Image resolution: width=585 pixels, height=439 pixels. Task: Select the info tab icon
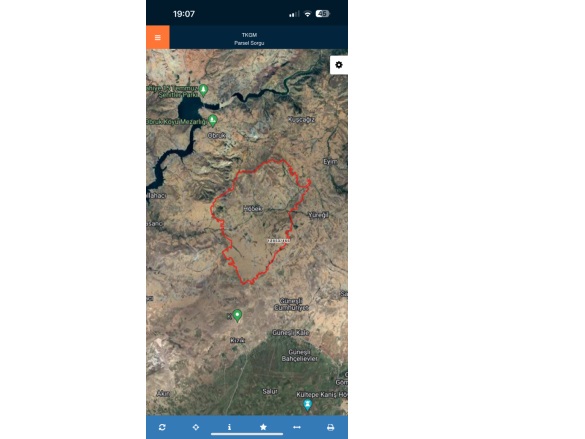(229, 427)
